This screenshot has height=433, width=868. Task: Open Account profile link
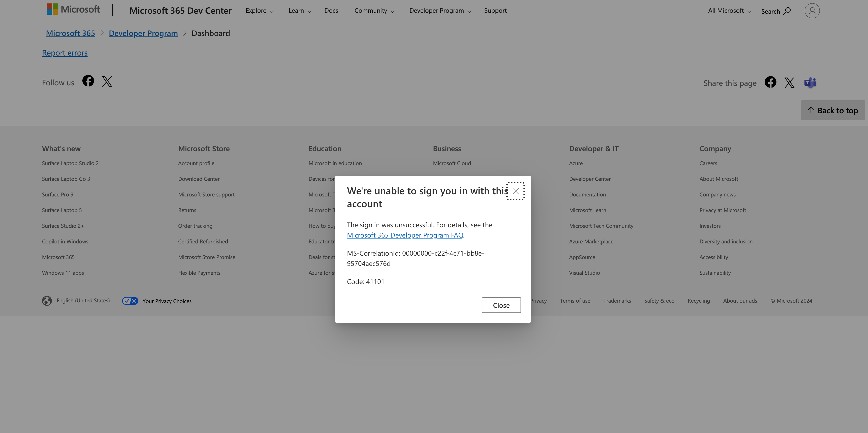point(196,163)
